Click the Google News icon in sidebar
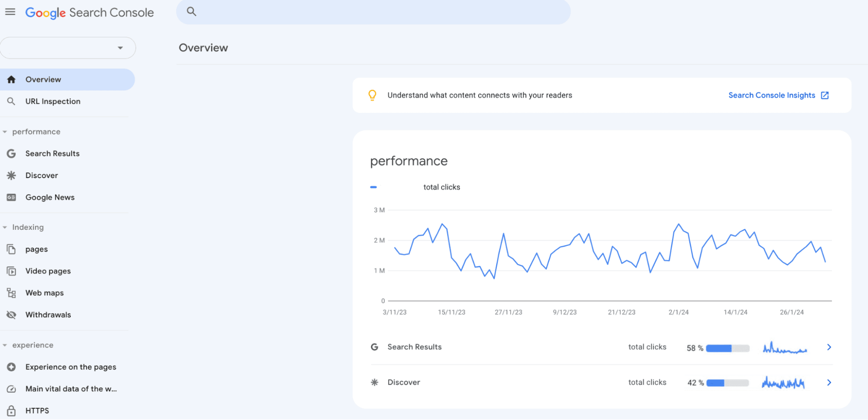 (x=11, y=198)
